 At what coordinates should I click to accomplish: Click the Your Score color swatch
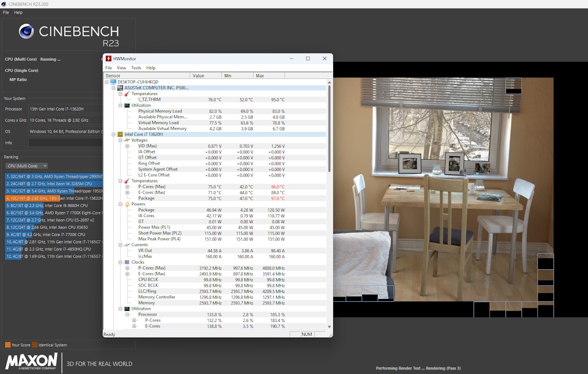[8, 345]
